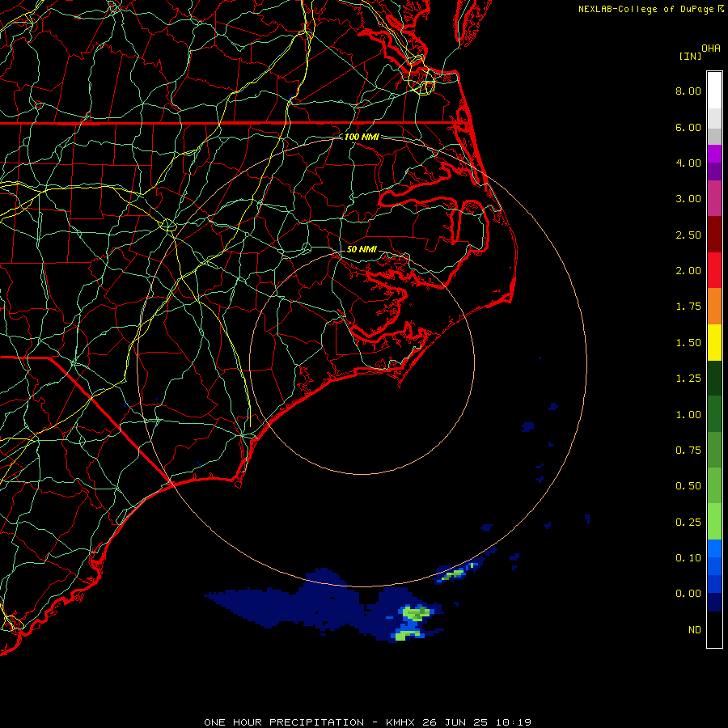
Task: Click the '1.00' scale value
Action: [688, 415]
